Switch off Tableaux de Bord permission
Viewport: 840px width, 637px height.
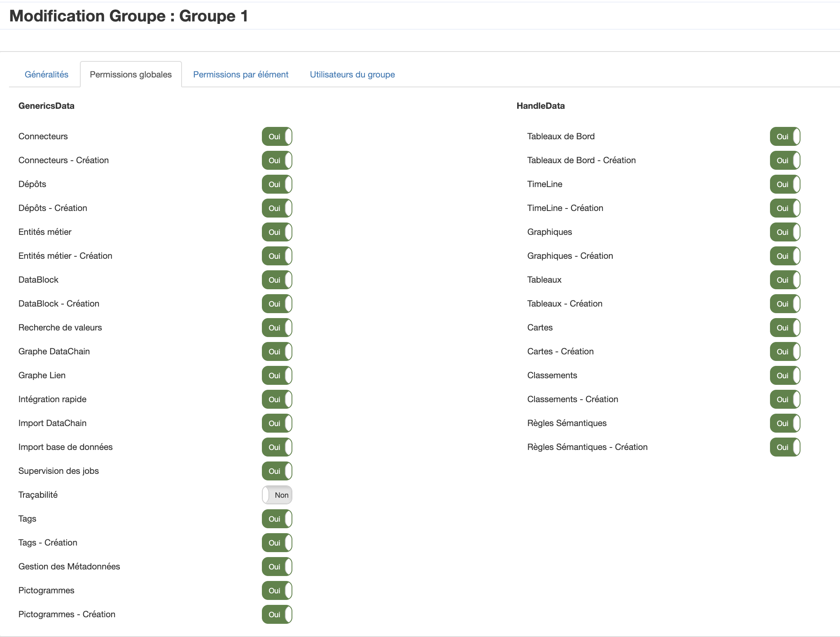click(785, 136)
